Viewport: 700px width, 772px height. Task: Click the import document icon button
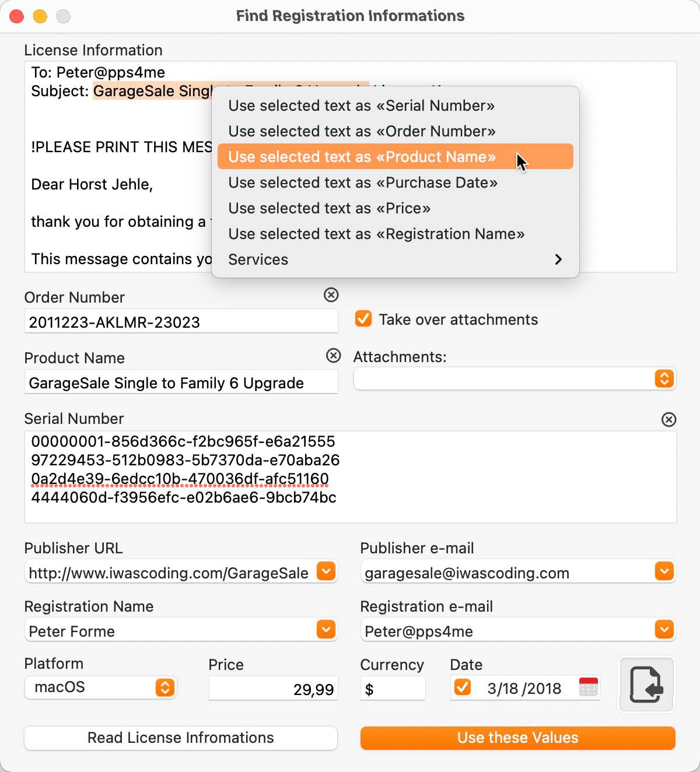647,685
